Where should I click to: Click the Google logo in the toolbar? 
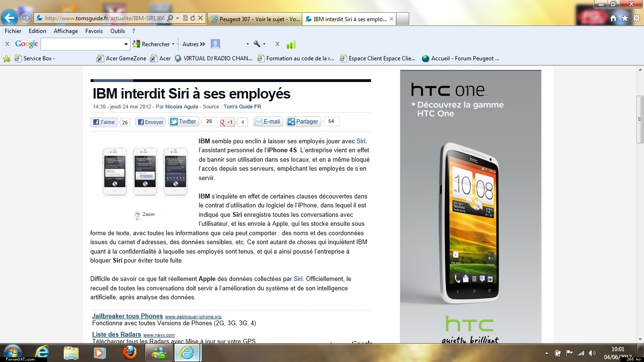26,44
